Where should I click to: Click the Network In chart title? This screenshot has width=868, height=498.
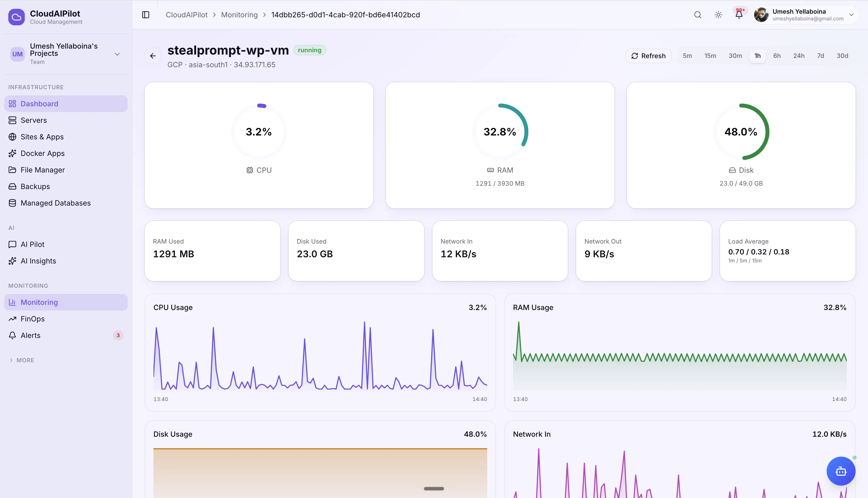click(532, 434)
